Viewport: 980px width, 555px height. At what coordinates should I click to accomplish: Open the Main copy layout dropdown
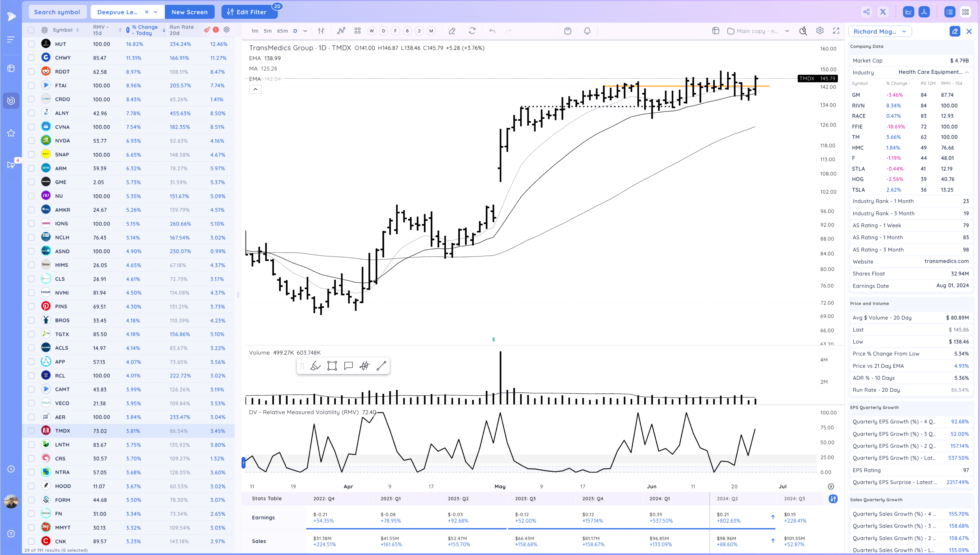(x=787, y=31)
